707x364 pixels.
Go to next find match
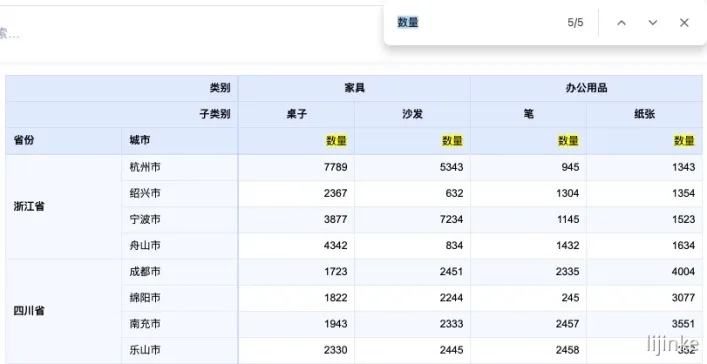652,23
